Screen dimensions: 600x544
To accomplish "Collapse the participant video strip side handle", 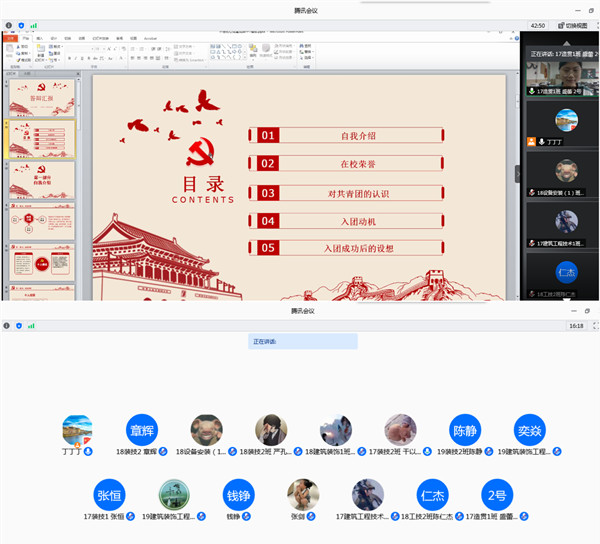I will 517,174.
